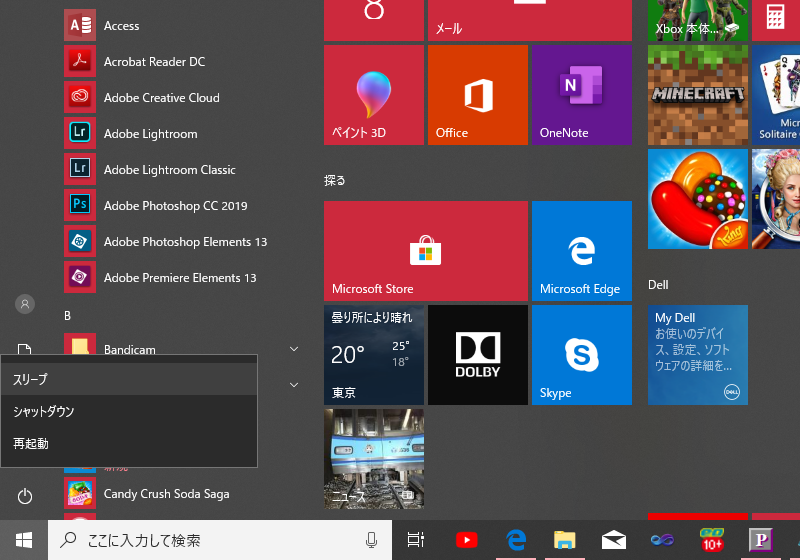
Task: Open the purple P taskbar app
Action: click(x=761, y=540)
